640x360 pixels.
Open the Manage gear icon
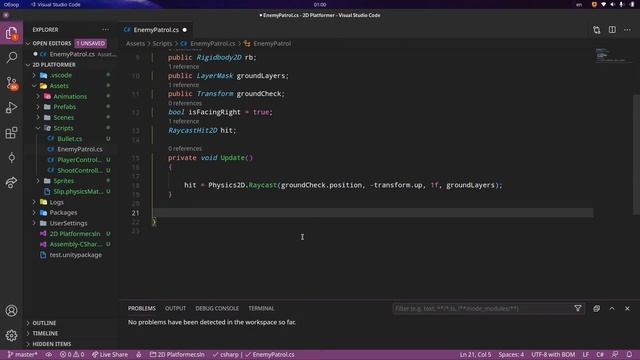(11, 336)
